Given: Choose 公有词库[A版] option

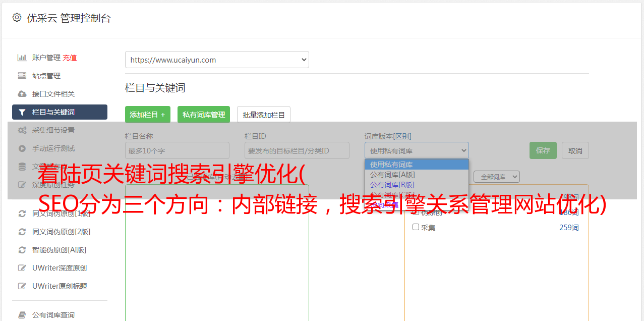Looking at the screenshot, I should click(x=417, y=175).
